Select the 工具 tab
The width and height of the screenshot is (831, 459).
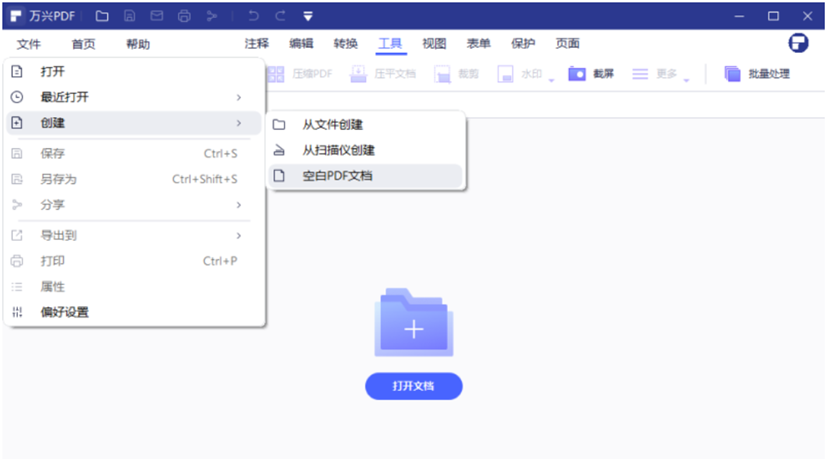coord(390,43)
